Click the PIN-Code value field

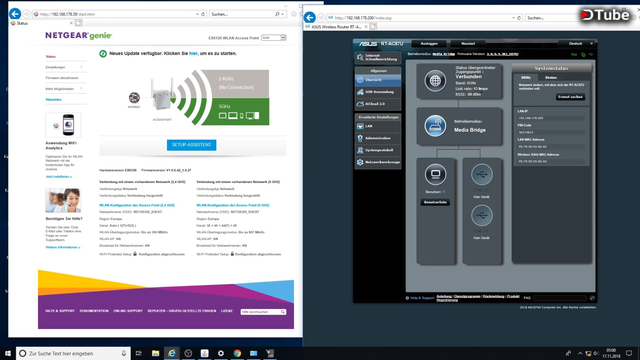tap(551, 132)
